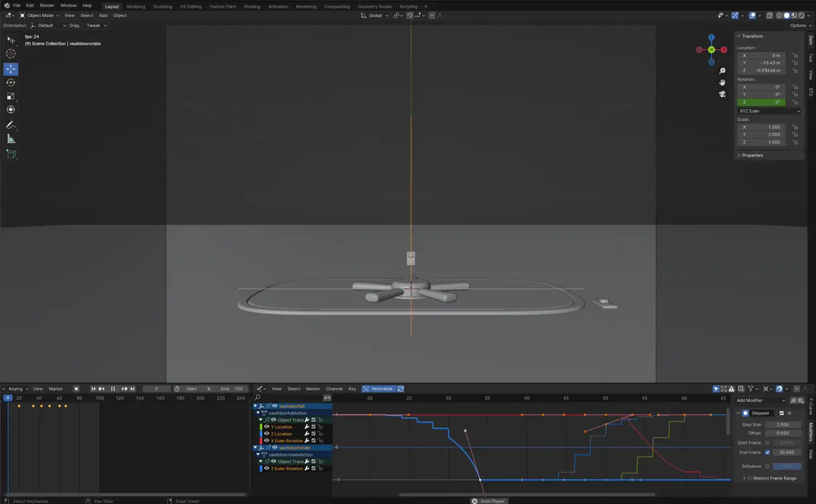
Task: Click the pan view hand icon
Action: (722, 83)
